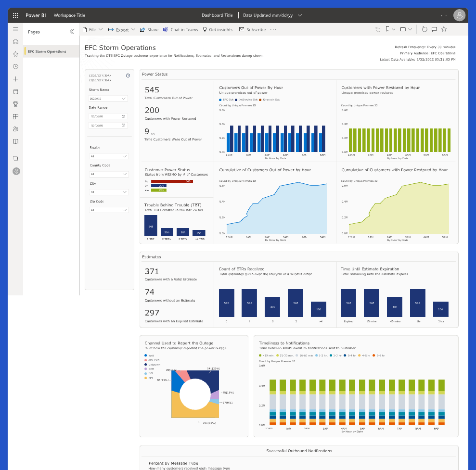
Task: Open the header more options ellipsis
Action: coord(444,15)
